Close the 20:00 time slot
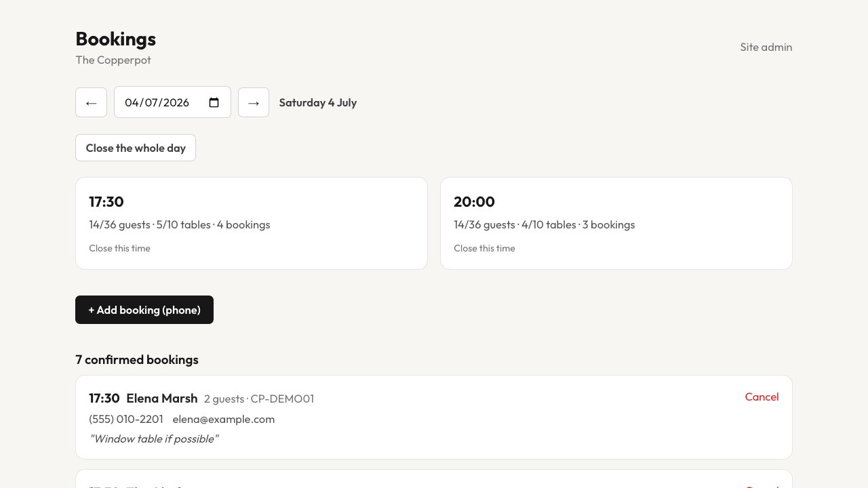Viewport: 868px width, 488px height. coord(484,248)
